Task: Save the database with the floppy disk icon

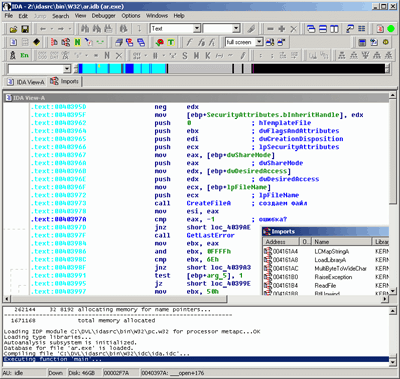Action: (x=25, y=29)
